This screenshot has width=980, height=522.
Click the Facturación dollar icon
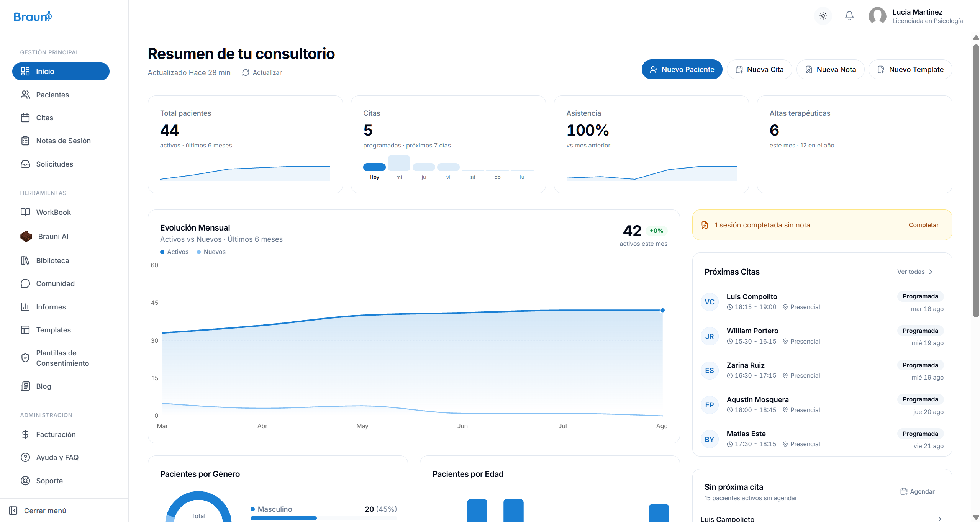[x=25, y=434]
